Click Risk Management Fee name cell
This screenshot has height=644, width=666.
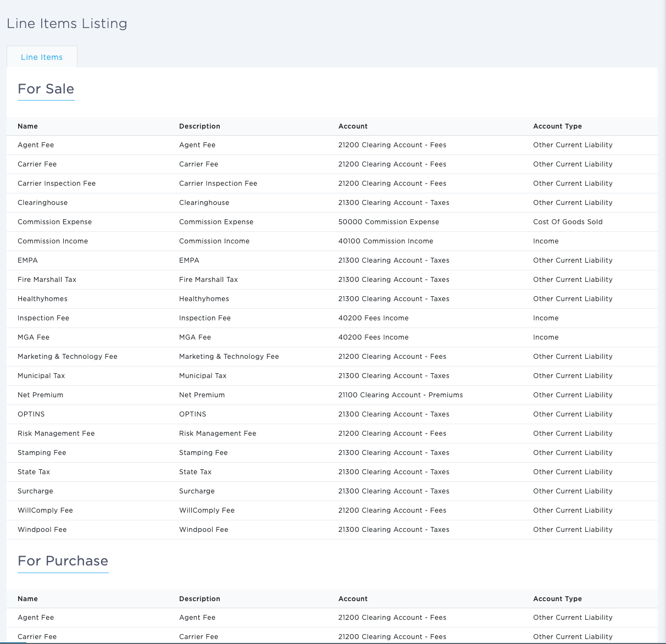coord(56,434)
